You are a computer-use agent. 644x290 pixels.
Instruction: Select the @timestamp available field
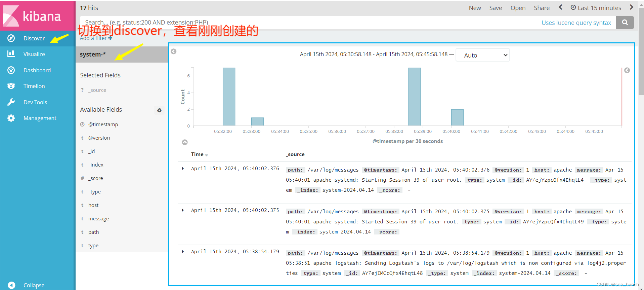tap(103, 124)
